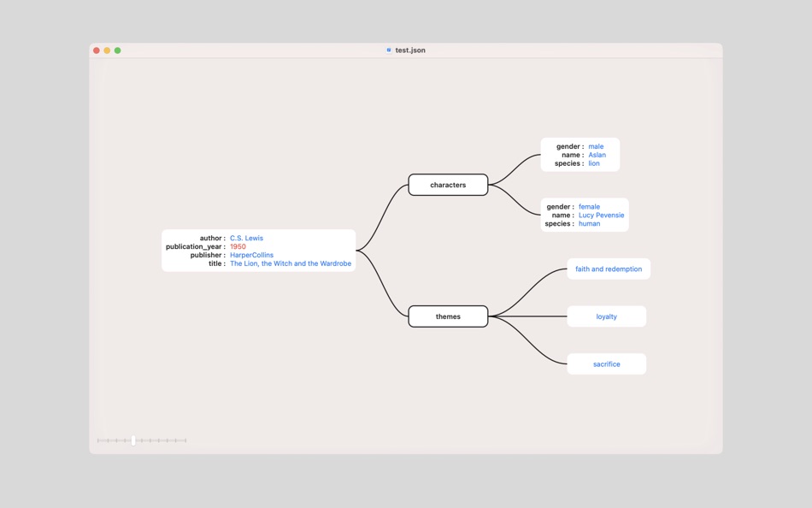812x508 pixels.
Task: Click the test.json window title text
Action: pyautogui.click(x=410, y=50)
